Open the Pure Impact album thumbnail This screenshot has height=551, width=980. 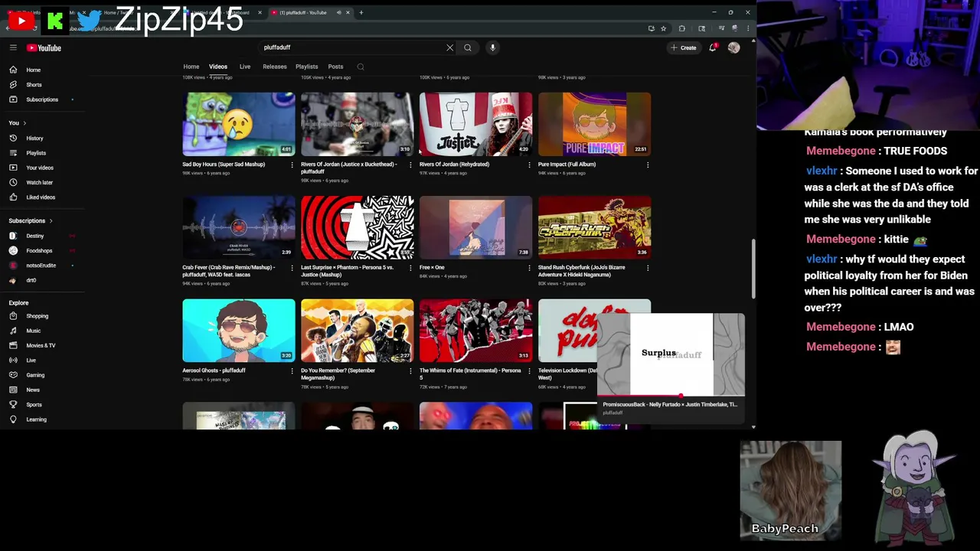(594, 124)
